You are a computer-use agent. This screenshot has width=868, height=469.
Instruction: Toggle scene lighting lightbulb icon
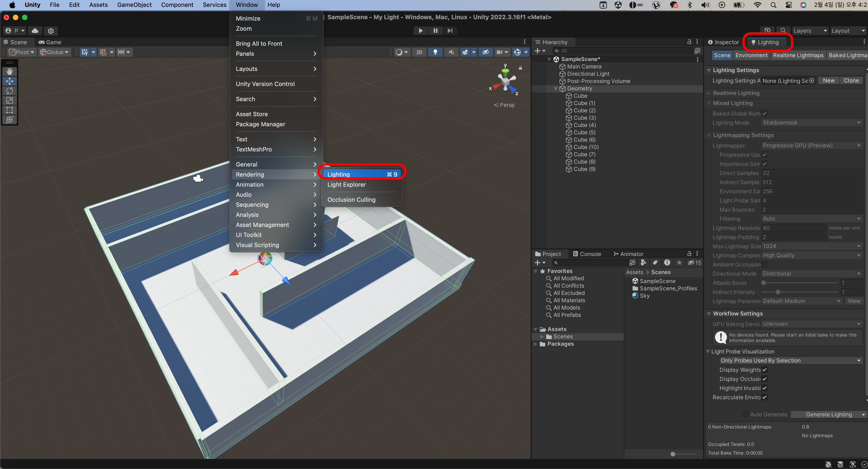tap(435, 52)
